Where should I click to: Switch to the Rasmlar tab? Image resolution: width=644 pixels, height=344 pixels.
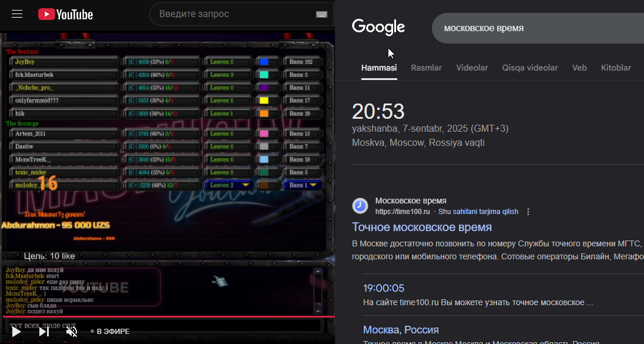click(x=427, y=68)
